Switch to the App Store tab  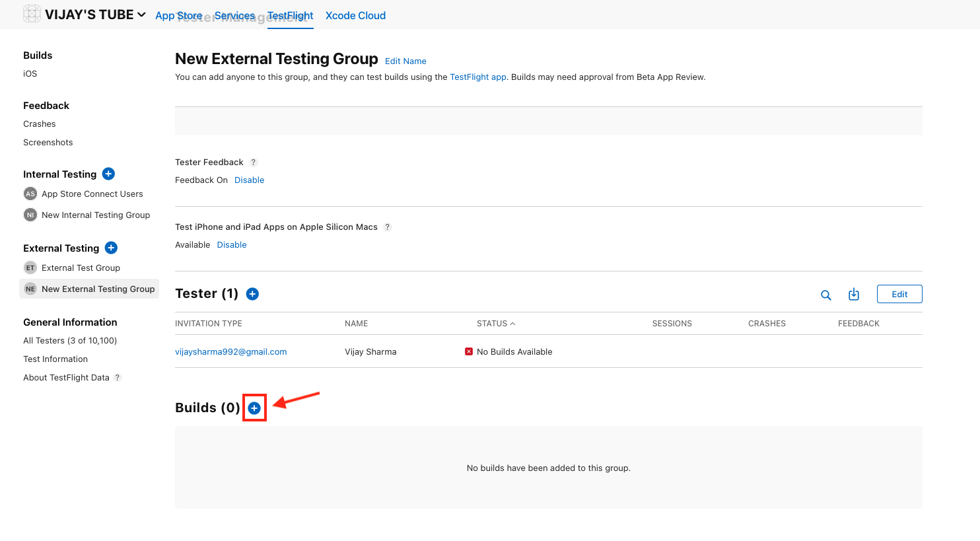[x=178, y=15]
